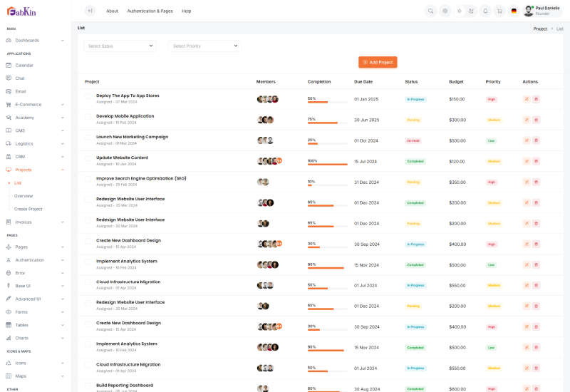Open the settings gear icon

point(445,11)
